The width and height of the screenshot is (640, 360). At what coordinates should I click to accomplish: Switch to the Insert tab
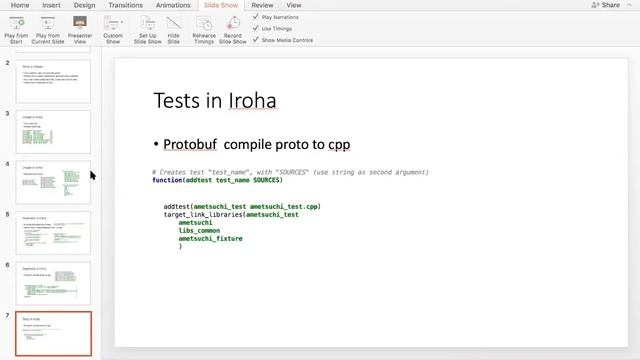coord(51,5)
